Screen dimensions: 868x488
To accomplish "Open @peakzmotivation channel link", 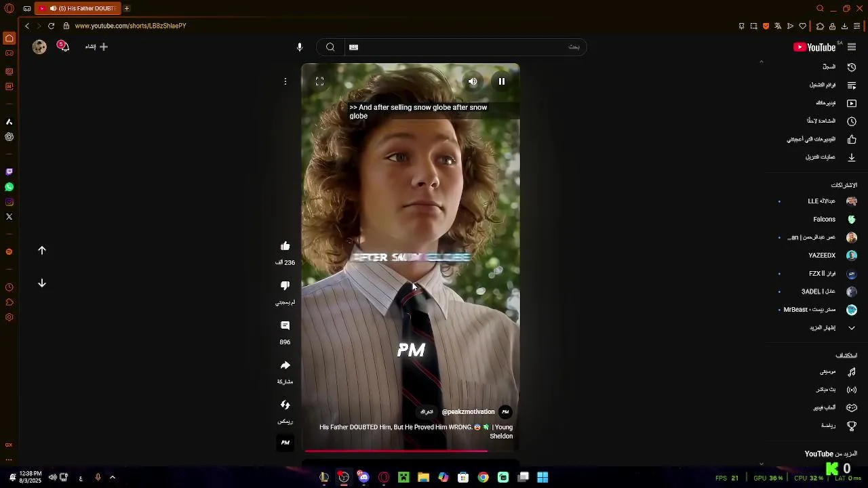I will click(x=468, y=411).
